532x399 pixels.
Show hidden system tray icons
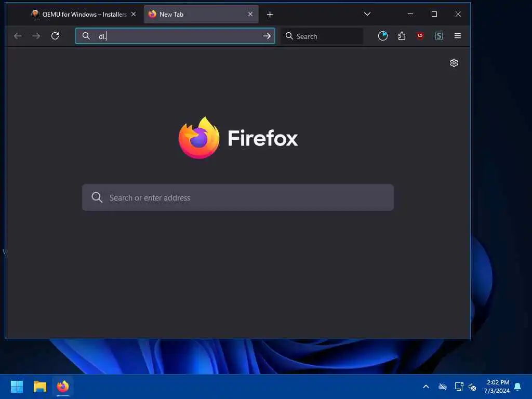(x=426, y=387)
